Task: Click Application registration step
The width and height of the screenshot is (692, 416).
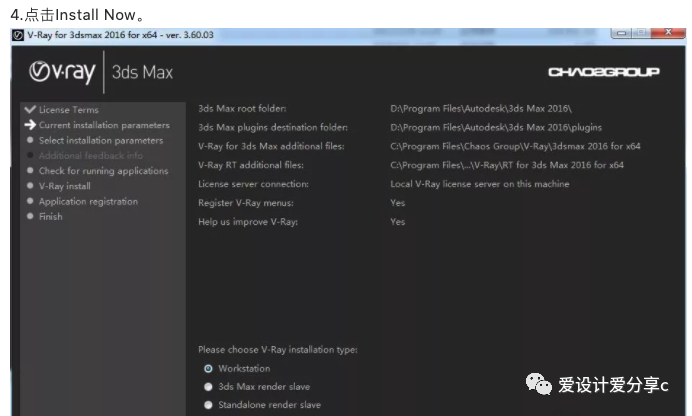Action: (88, 202)
